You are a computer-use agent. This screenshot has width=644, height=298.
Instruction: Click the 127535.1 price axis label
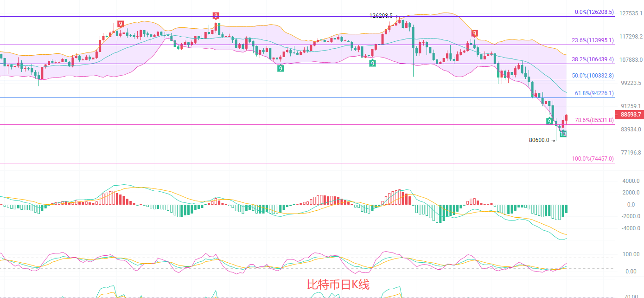click(629, 13)
